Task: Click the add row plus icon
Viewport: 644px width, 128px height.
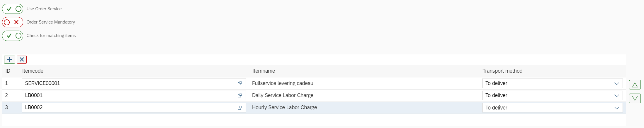Action: [x=9, y=60]
